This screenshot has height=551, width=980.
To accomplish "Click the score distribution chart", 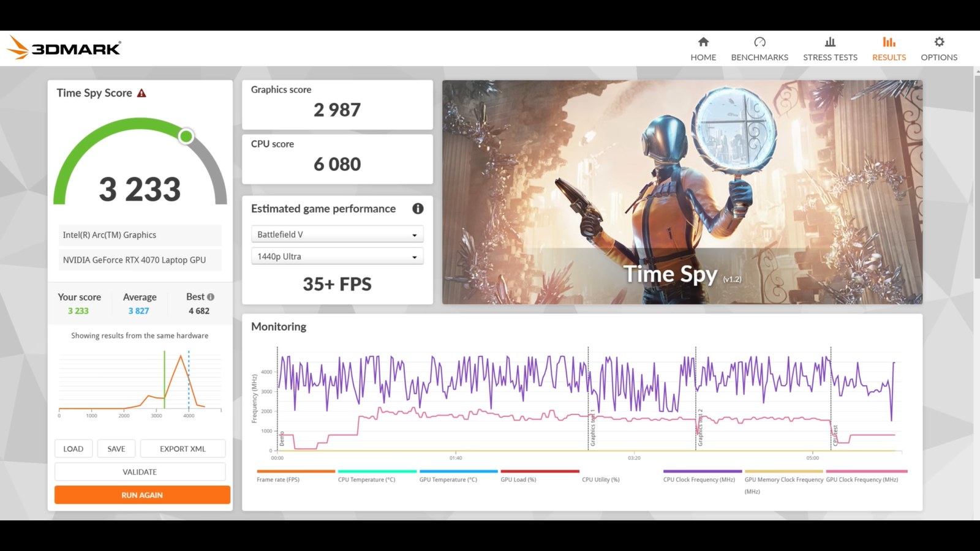I will tap(140, 383).
